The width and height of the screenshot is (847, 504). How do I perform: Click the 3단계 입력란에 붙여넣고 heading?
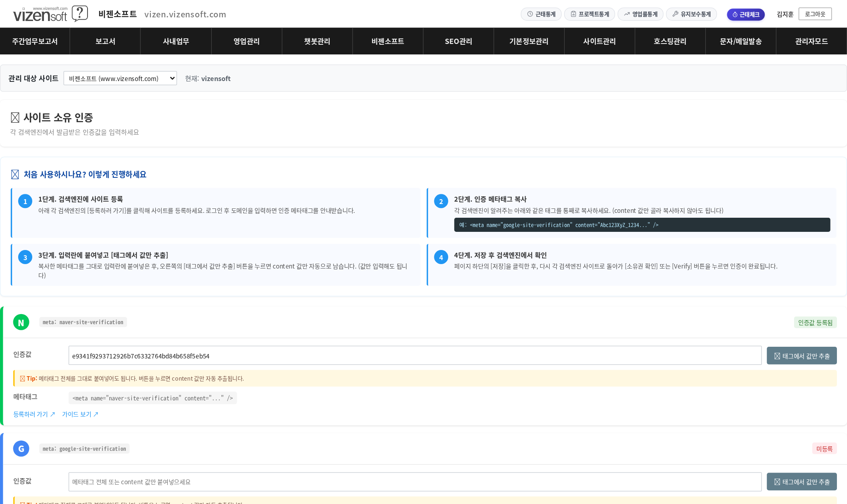tap(103, 255)
